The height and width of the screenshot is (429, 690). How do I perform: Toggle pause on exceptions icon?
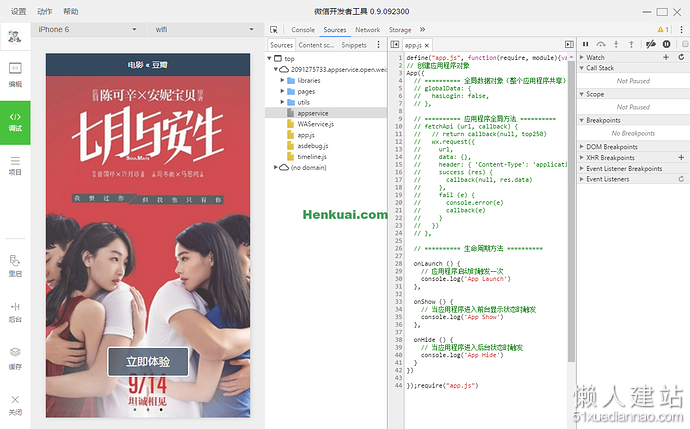667,44
